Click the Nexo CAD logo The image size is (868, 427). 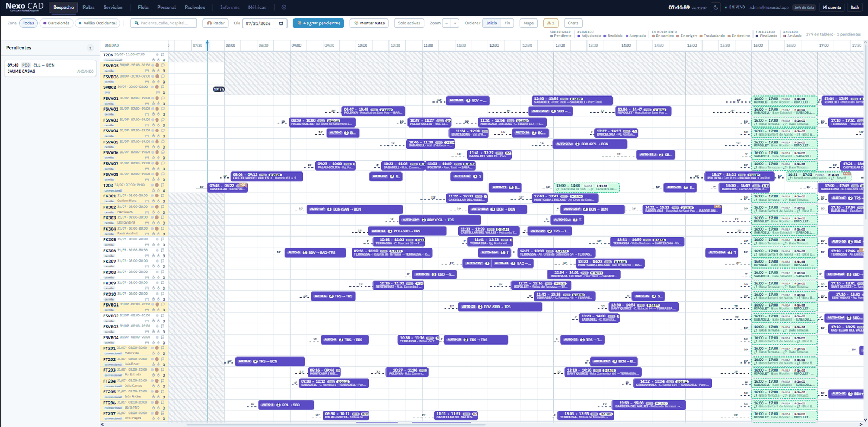[x=24, y=7]
